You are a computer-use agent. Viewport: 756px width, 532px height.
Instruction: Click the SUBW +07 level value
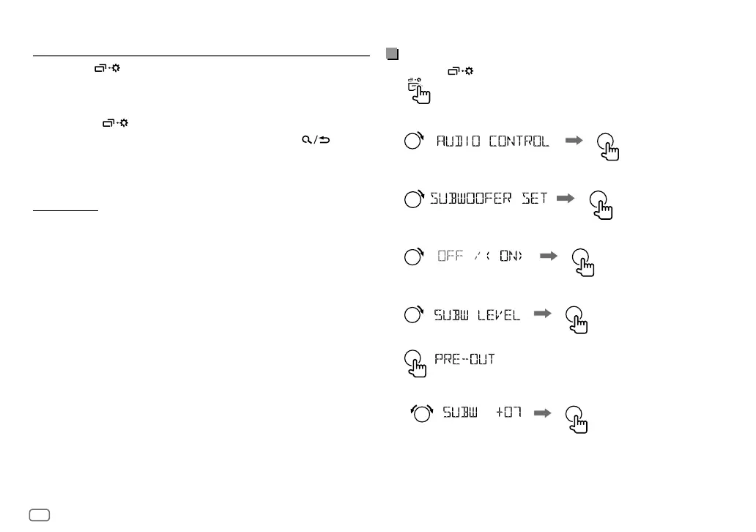[508, 413]
